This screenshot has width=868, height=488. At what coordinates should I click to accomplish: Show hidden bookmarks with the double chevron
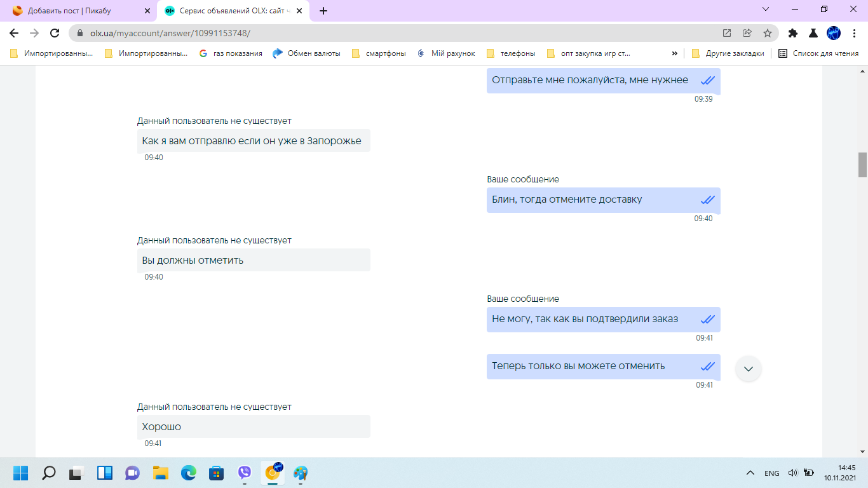[x=675, y=53]
